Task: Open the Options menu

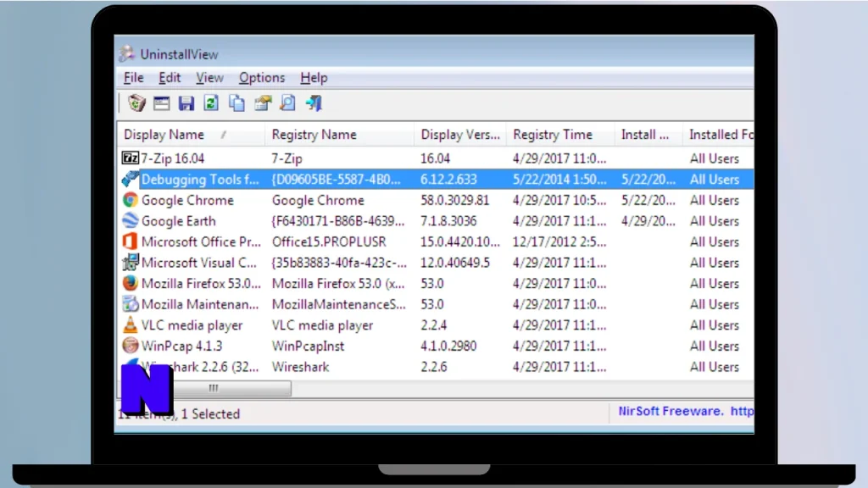Action: pos(262,78)
